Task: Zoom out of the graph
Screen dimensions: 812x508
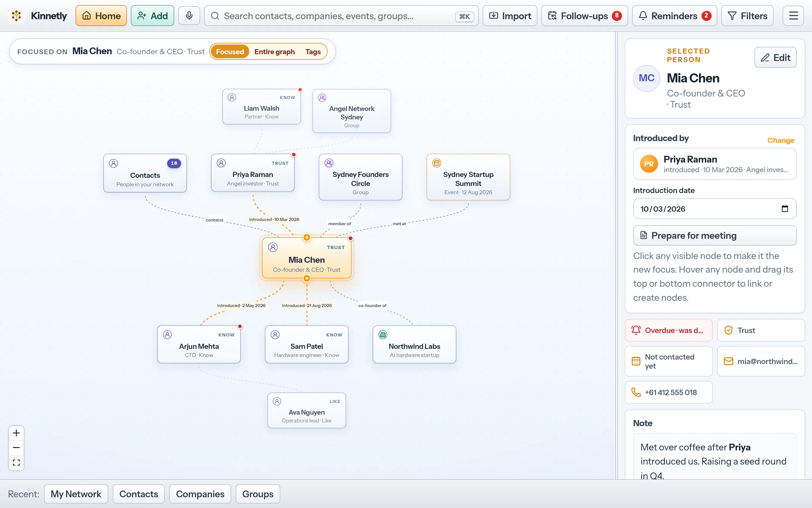Action: 16,447
